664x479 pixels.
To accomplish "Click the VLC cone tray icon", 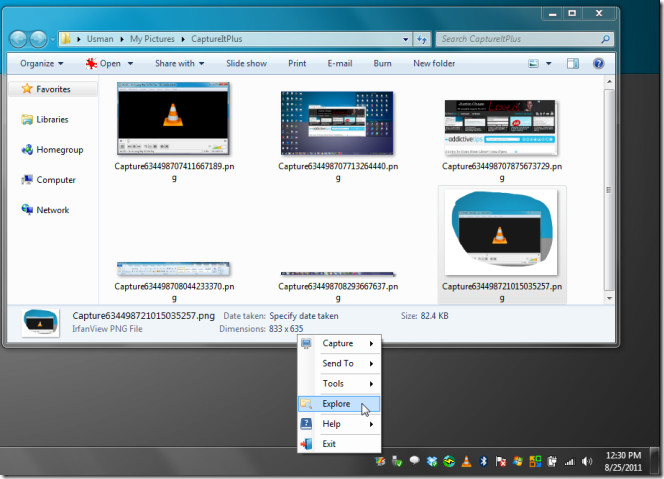I will tap(465, 462).
